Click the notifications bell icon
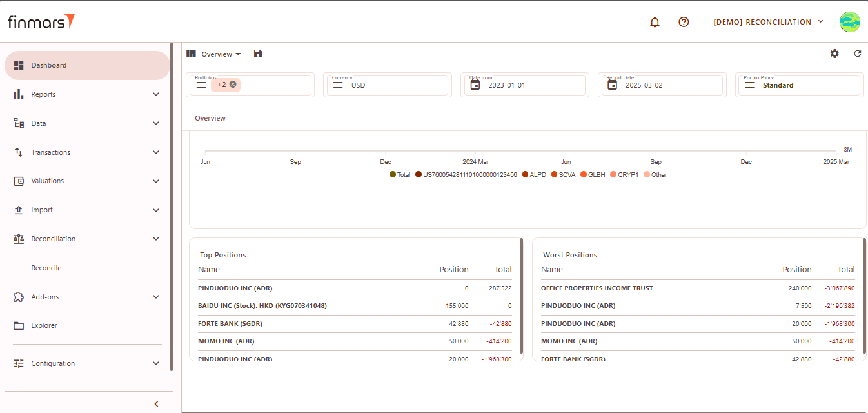The height and width of the screenshot is (413, 868). tap(655, 22)
